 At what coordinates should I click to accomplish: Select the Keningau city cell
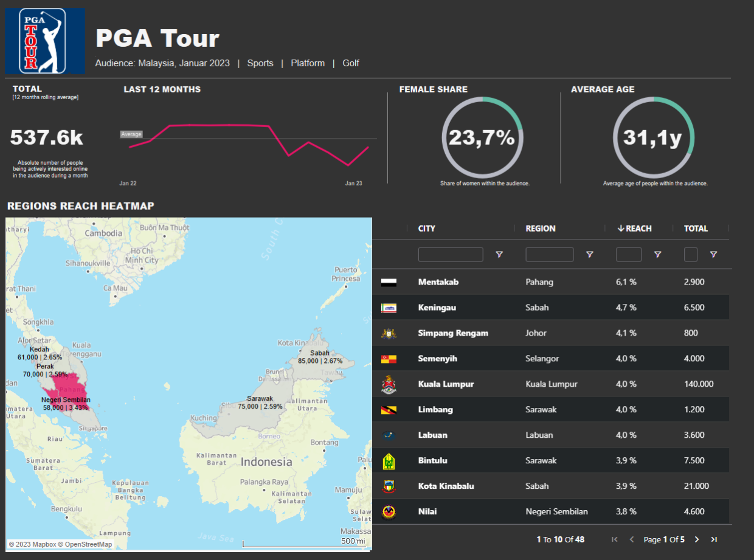[x=437, y=308]
